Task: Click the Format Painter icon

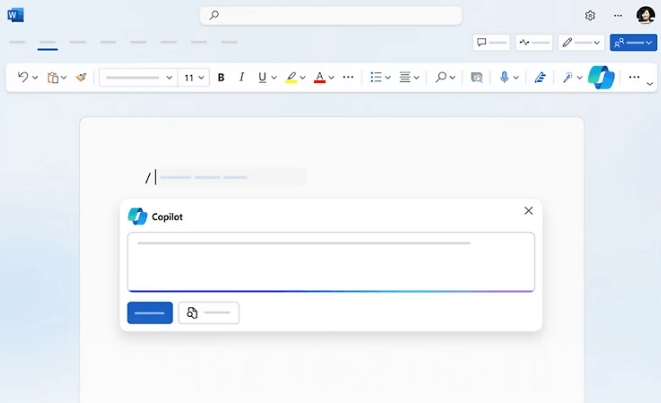Action: (81, 77)
